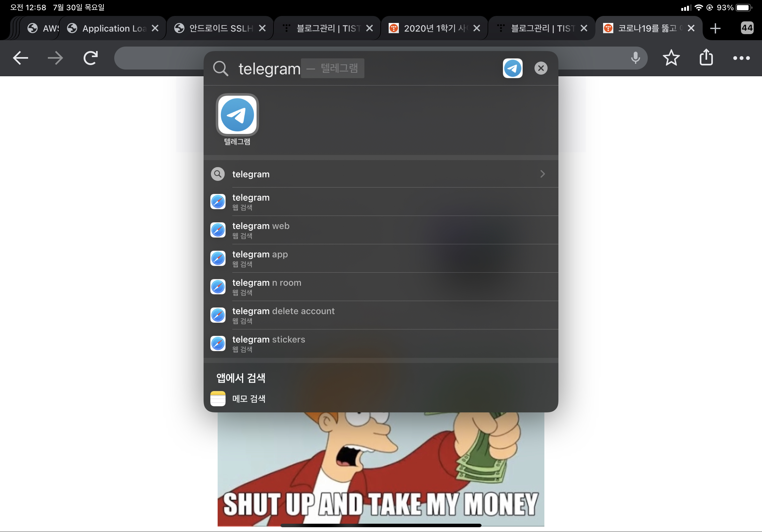Open the three-dot browser menu
The height and width of the screenshot is (532, 762).
coord(741,58)
